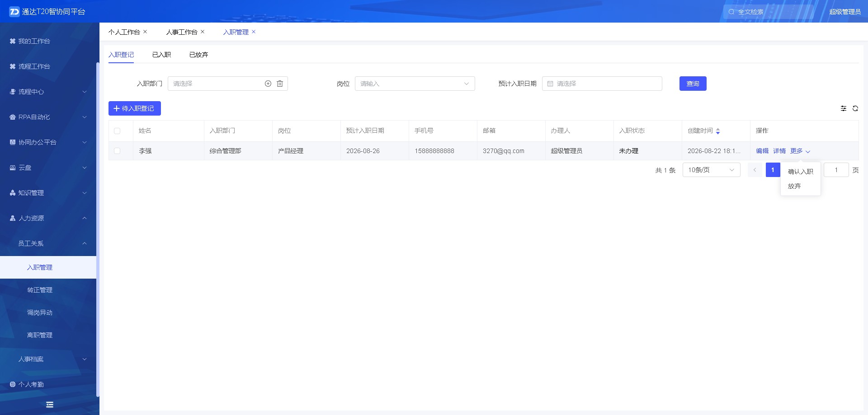Screen dimensions: 868x415
Task: Collapse sidebar with bottom menu icon
Action: 50,405
